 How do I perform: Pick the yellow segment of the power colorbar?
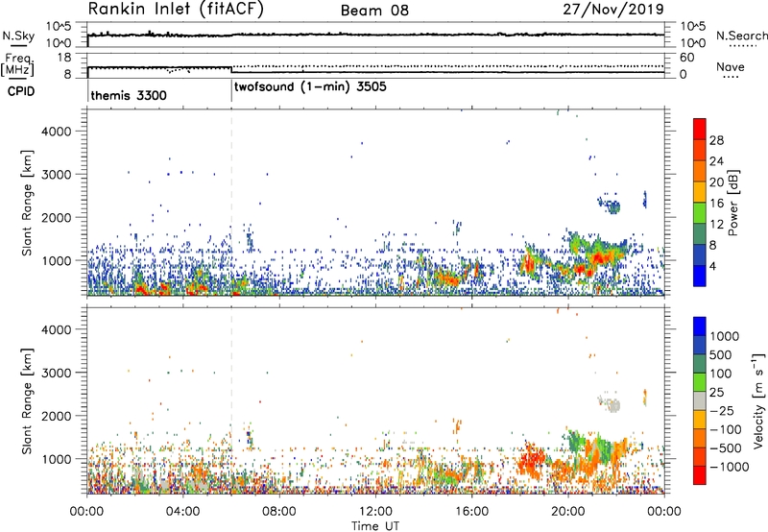[700, 192]
